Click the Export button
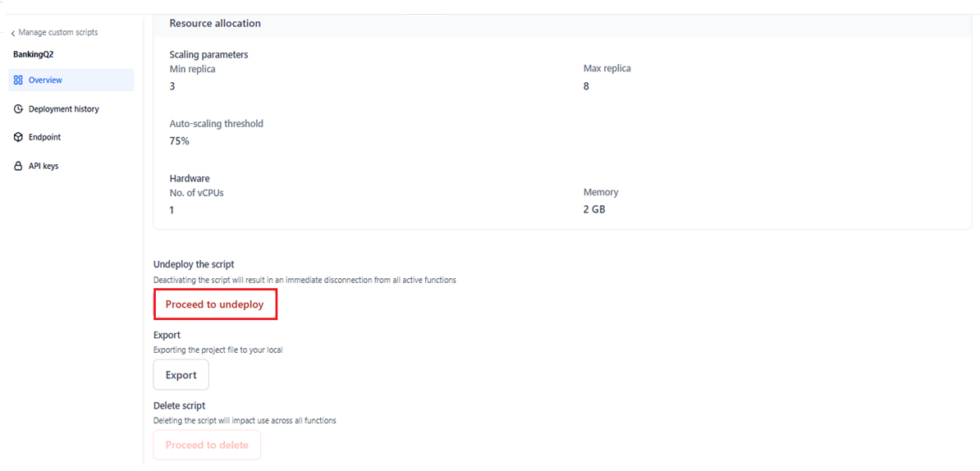980x471 pixels. (x=181, y=375)
